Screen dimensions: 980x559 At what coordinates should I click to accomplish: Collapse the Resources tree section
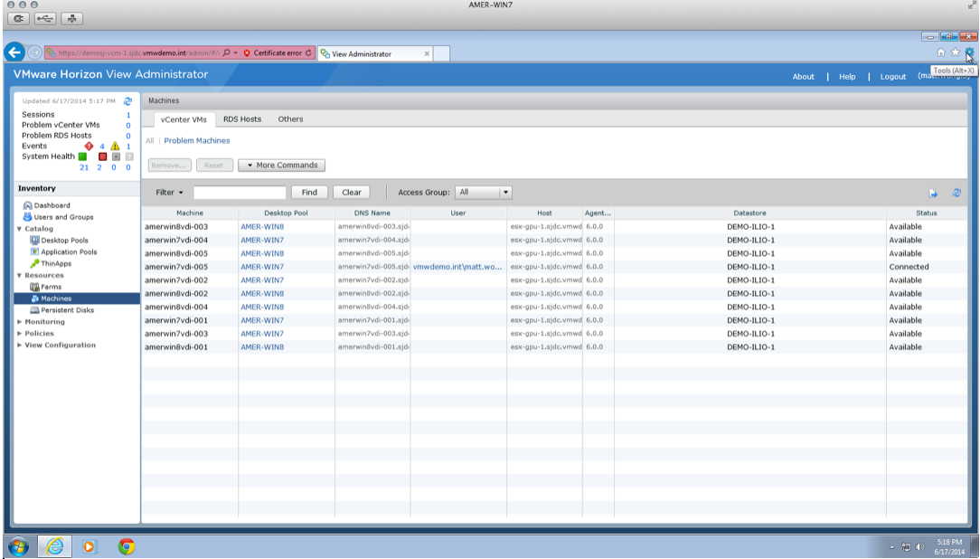tap(19, 275)
